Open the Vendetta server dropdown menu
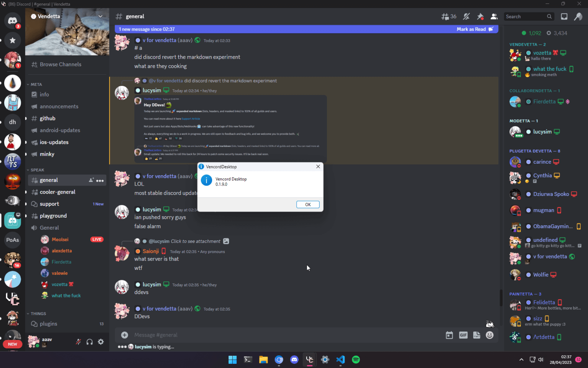This screenshot has height=368, width=588. tap(100, 16)
